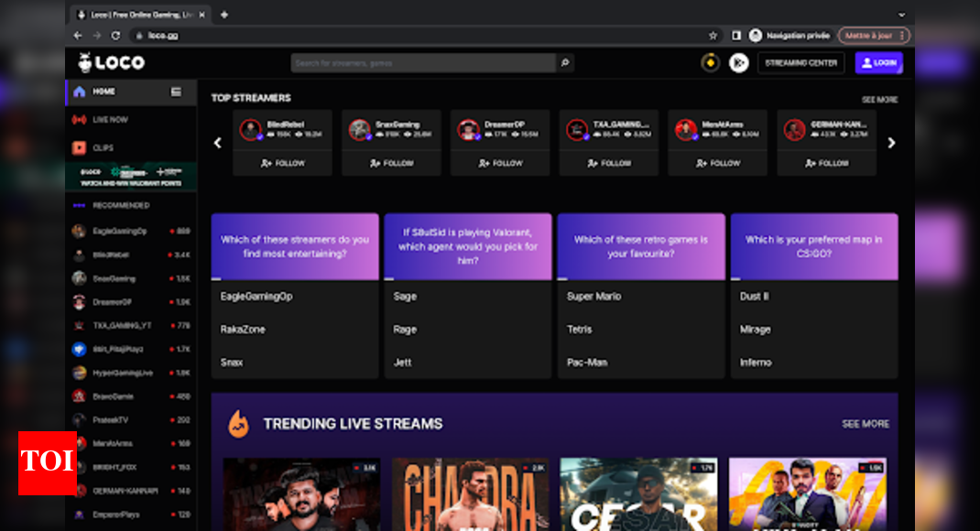Select the Clips sidebar icon

[x=81, y=146]
